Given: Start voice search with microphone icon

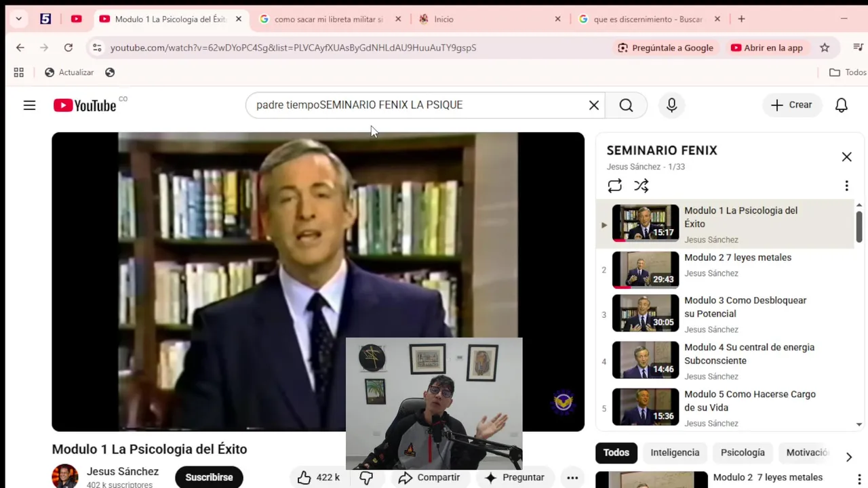Looking at the screenshot, I should pos(671,105).
